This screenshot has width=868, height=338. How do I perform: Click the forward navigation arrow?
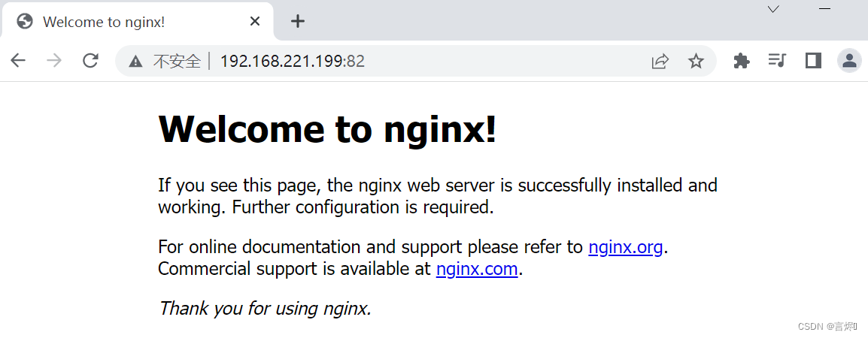coord(54,61)
